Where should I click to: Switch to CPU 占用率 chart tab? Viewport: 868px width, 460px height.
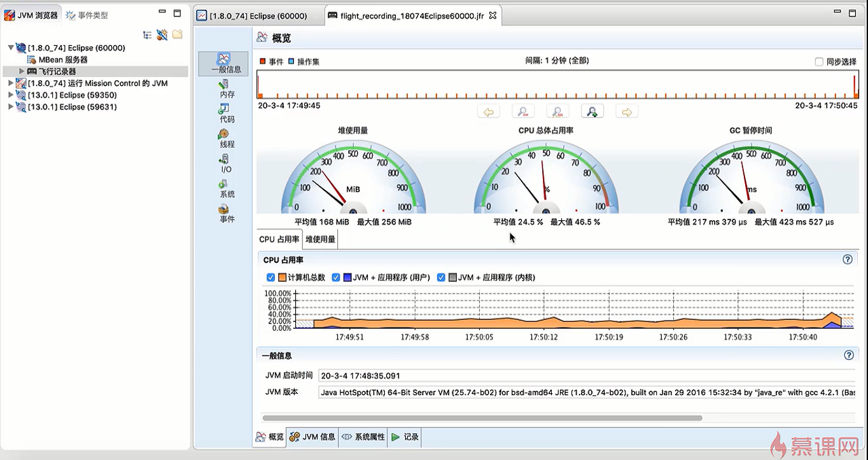click(x=279, y=239)
